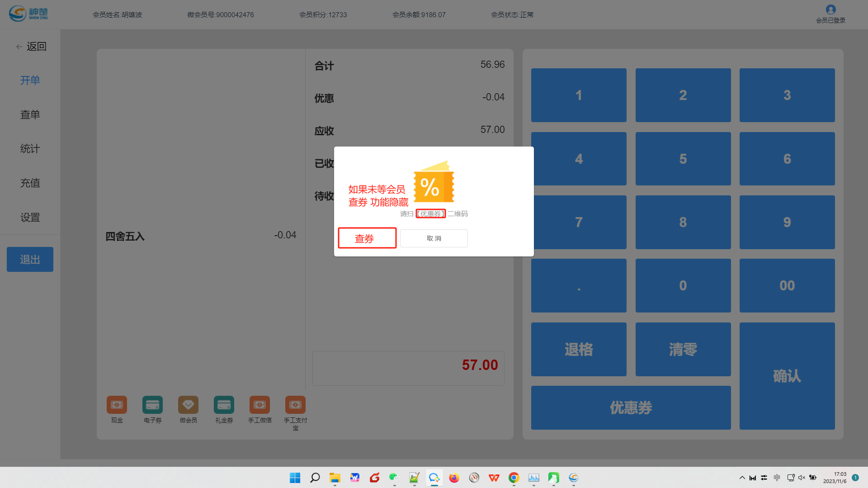Image resolution: width=868 pixels, height=488 pixels.
Task: Select the 电子券 e-coupon payment icon
Action: [x=152, y=405]
